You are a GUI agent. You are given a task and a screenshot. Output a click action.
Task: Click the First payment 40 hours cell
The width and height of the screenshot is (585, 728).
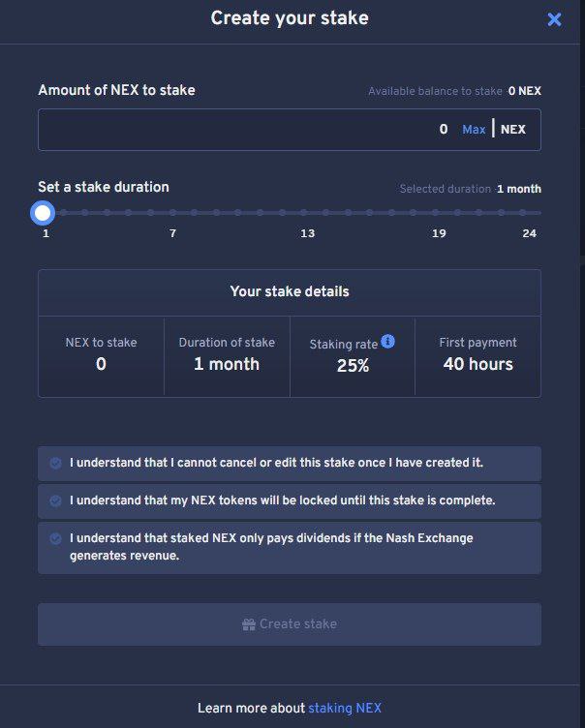click(478, 354)
